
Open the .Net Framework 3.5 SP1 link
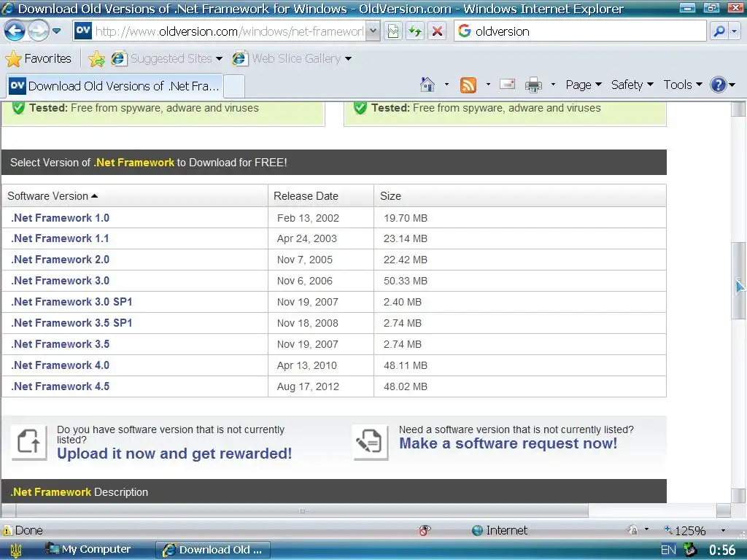point(71,323)
